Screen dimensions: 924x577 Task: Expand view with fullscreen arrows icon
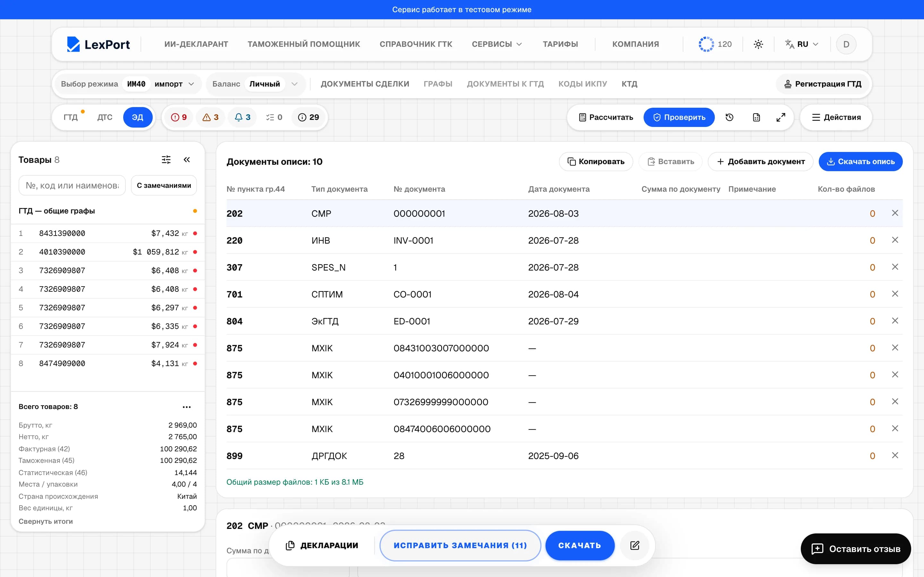pos(781,117)
